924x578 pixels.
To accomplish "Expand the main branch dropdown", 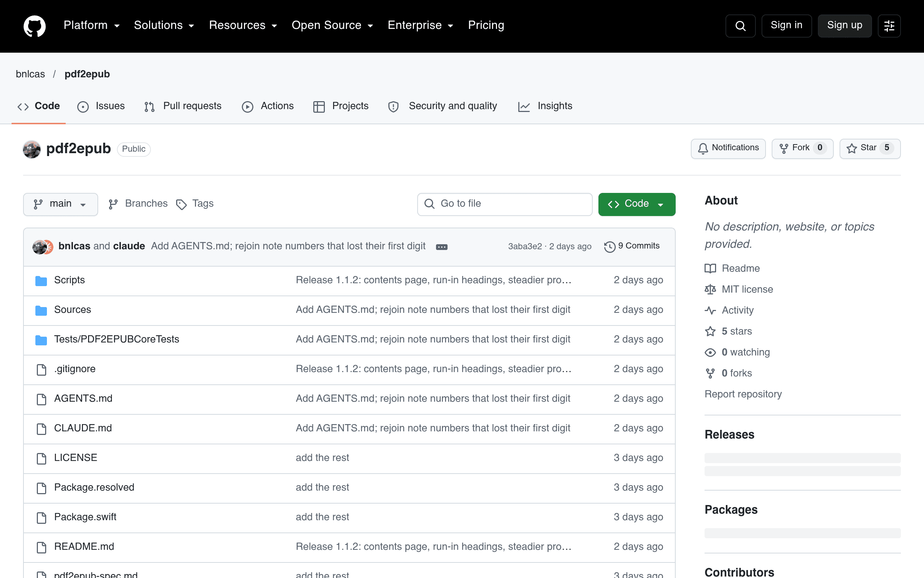I will point(60,204).
